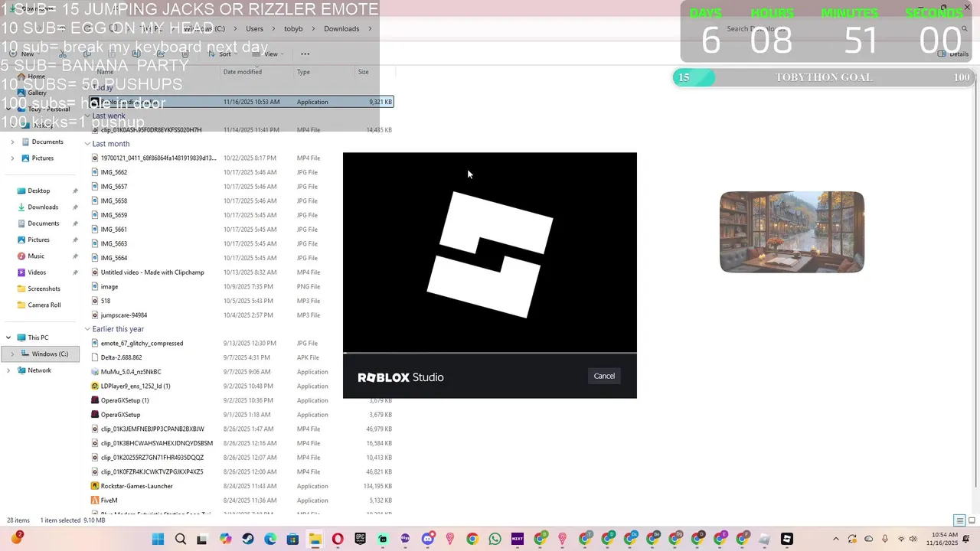Show hidden system tray icons
This screenshot has width=980, height=551.
835,540
